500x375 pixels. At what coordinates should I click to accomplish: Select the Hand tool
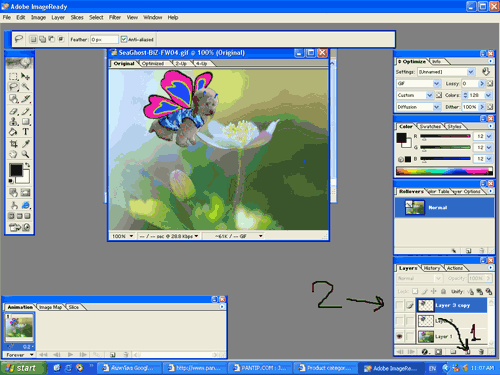[x=13, y=154]
